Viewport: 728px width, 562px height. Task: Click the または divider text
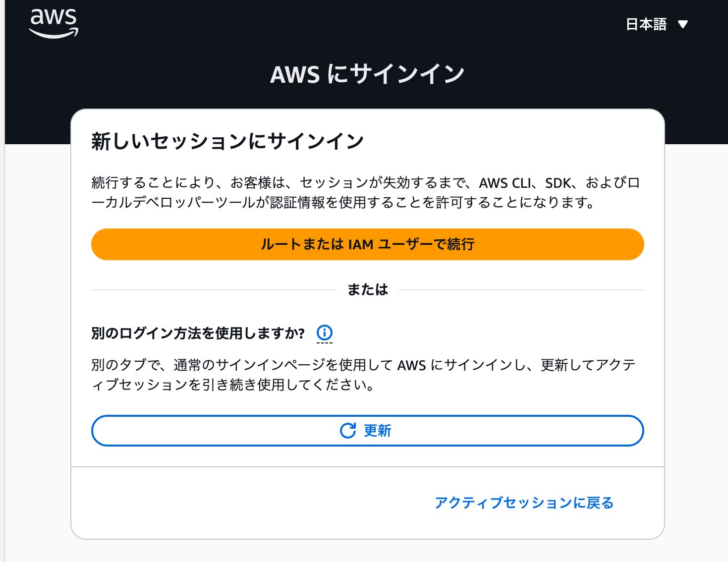(x=367, y=289)
